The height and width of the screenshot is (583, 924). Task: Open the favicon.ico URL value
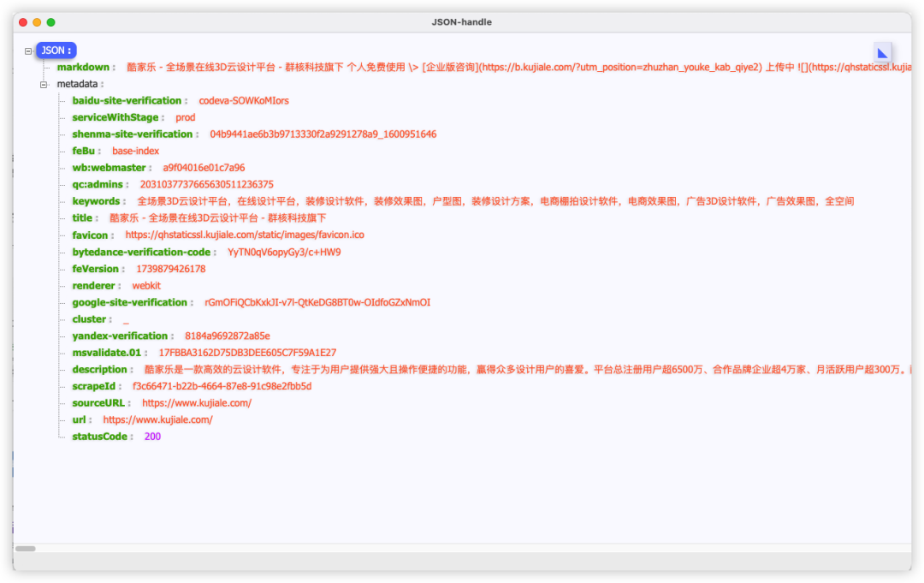pos(245,235)
